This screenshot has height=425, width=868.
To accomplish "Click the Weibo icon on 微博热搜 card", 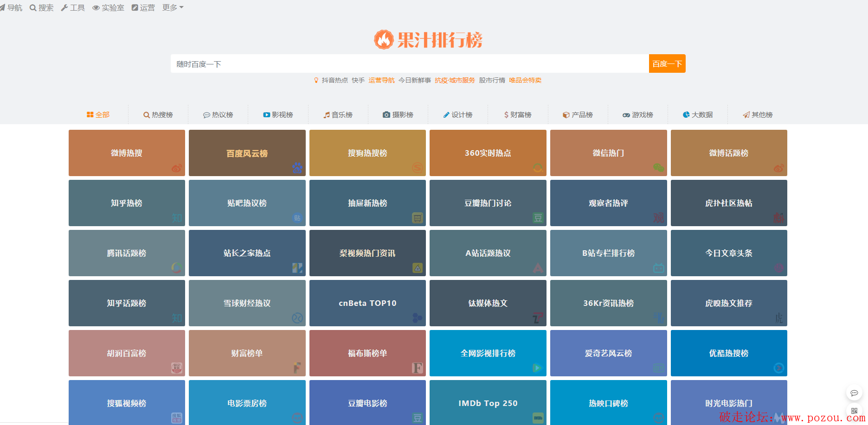I will click(177, 168).
